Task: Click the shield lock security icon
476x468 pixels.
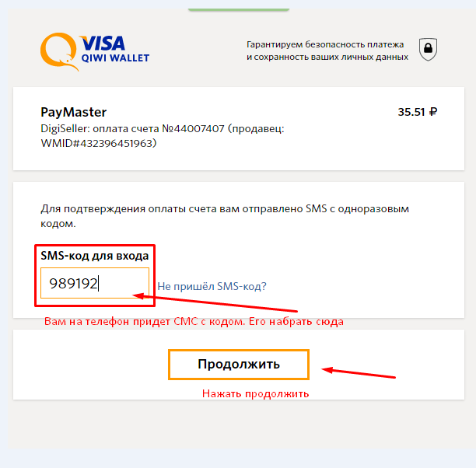Action: [x=428, y=49]
